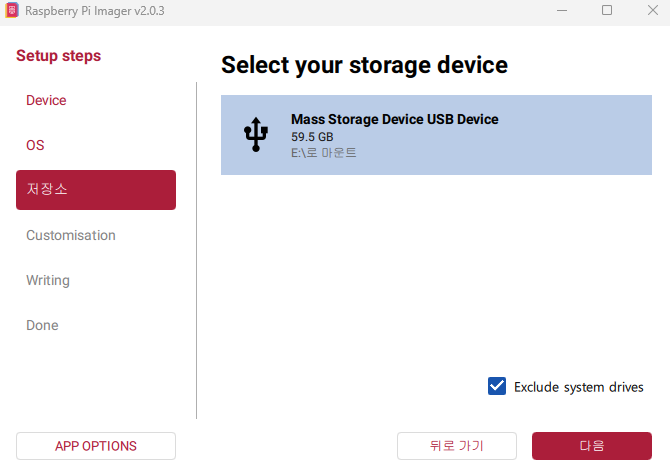This screenshot has width=670, height=471.
Task: Minimize the Raspberry Pi Imager window
Action: pos(561,10)
